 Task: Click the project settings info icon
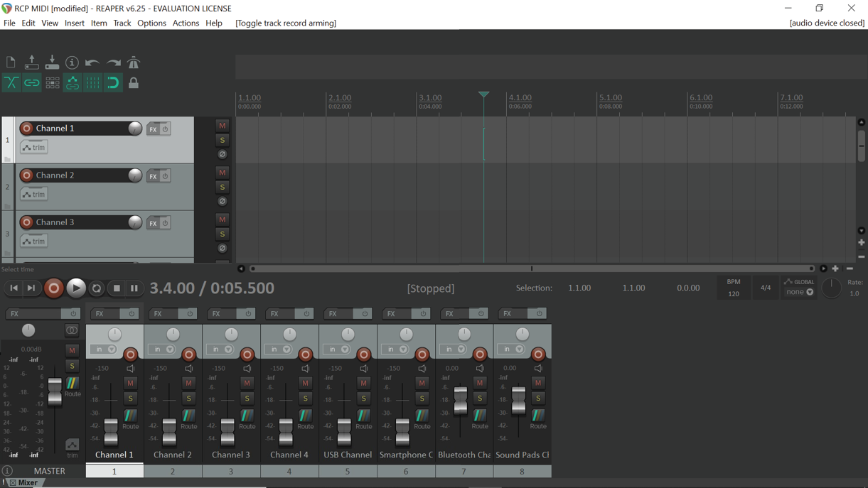point(72,63)
